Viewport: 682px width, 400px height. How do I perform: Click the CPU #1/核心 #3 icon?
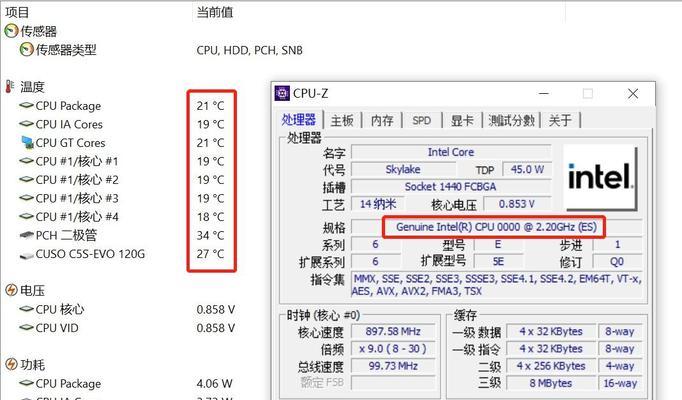(x=27, y=198)
